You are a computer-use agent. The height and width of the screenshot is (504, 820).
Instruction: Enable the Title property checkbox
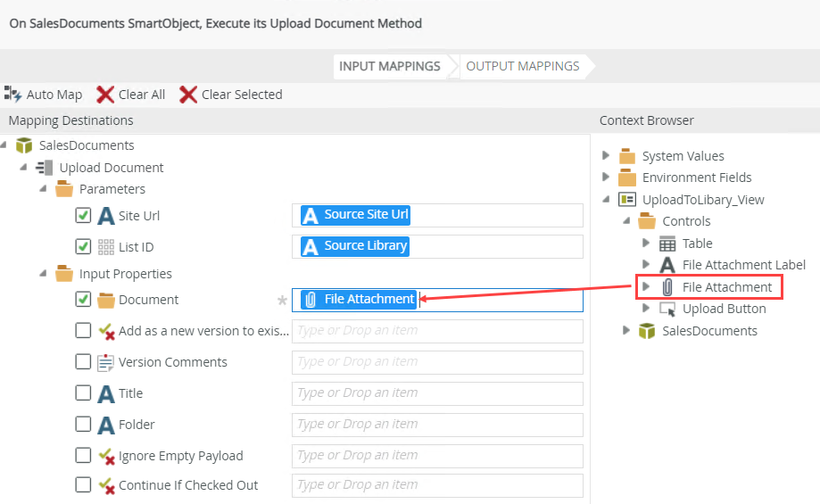pos(83,393)
